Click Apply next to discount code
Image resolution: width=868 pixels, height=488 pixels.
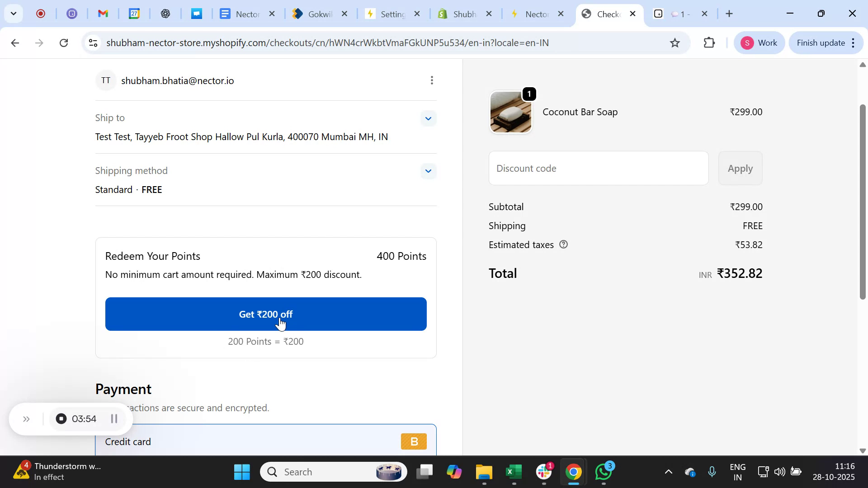pyautogui.click(x=740, y=168)
